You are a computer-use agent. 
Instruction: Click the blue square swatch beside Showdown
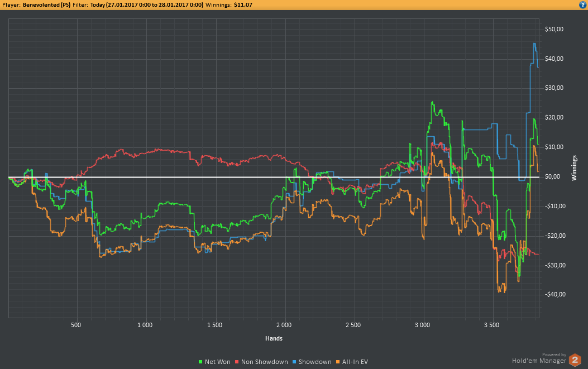[x=294, y=362]
